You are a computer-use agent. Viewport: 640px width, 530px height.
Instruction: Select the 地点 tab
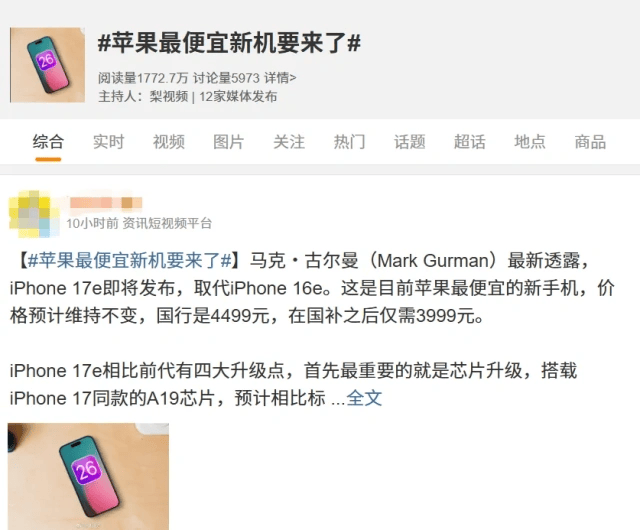point(530,142)
